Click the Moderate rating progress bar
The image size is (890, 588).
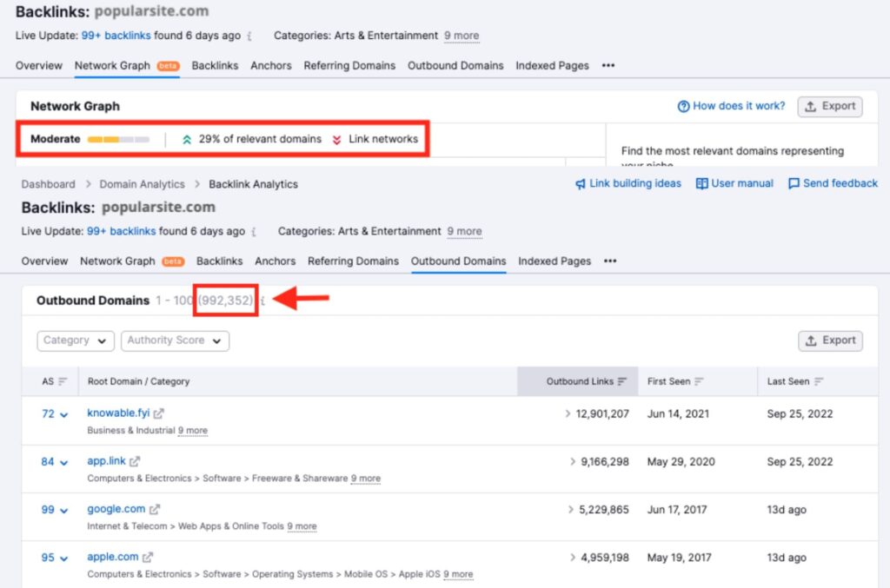pos(119,138)
